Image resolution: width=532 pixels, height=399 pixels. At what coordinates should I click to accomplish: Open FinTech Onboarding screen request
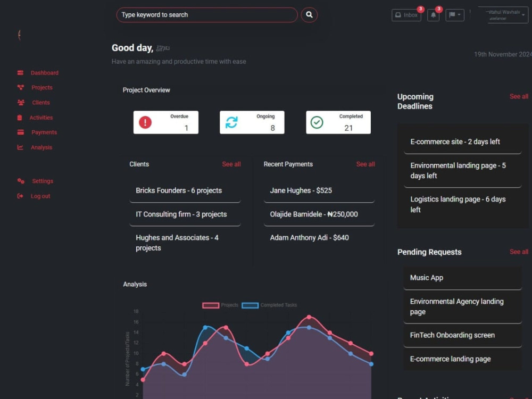pos(463,336)
